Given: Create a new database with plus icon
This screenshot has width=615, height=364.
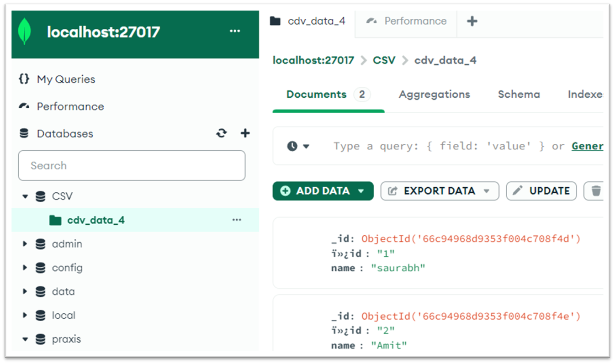Looking at the screenshot, I should point(245,133).
